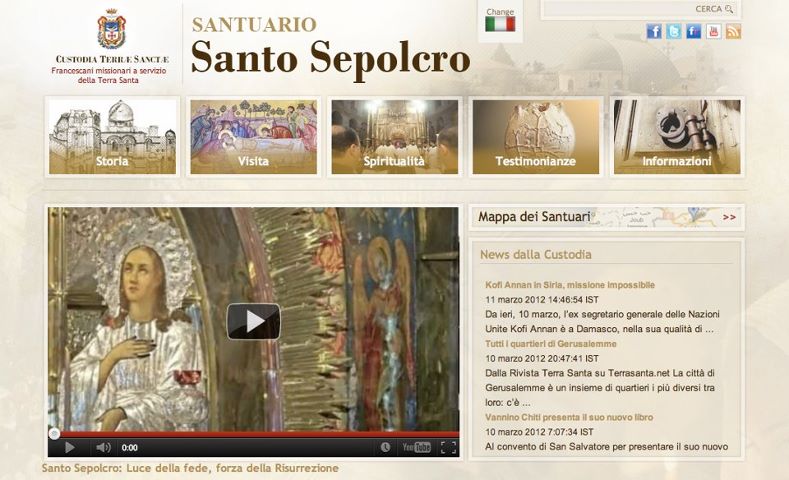The height and width of the screenshot is (480, 789).
Task: Open the Flickr photo icon
Action: click(693, 31)
